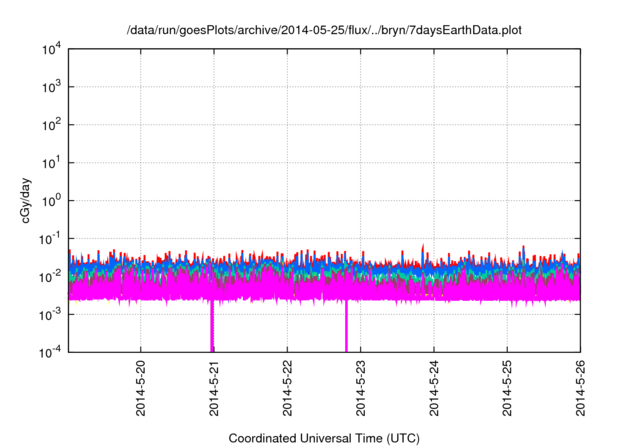This screenshot has width=640, height=448.
Task: Click the magenta dropout spike before 2014-5-23
Action: tap(346, 326)
